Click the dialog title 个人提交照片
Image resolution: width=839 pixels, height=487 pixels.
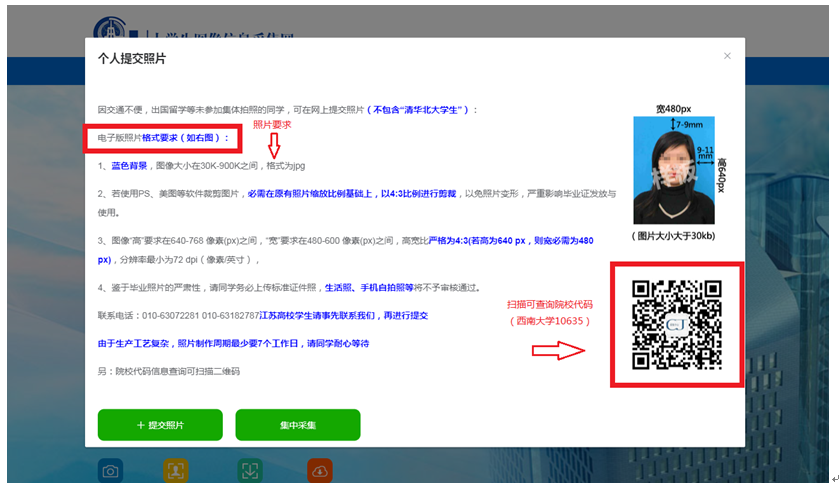click(132, 58)
